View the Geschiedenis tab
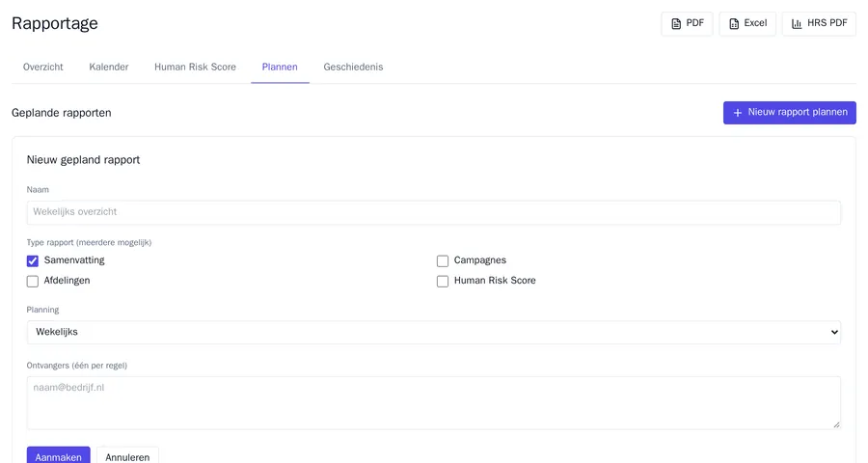868x463 pixels. 353,67
